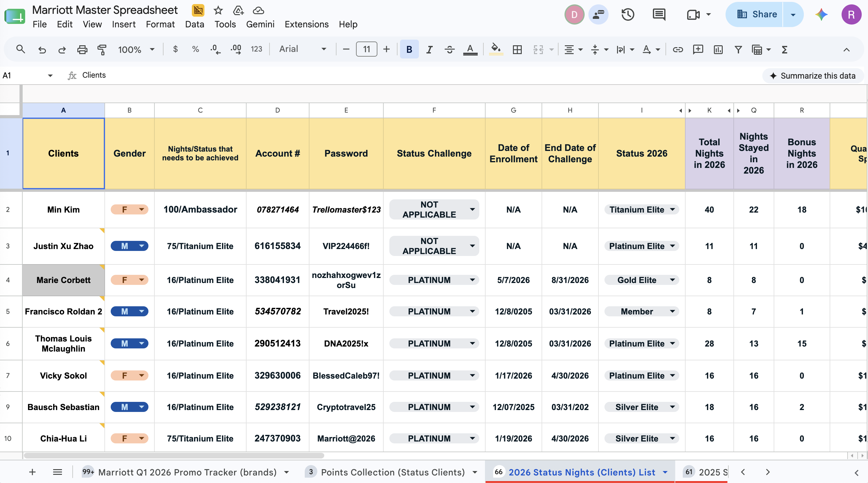Open the text color picker
Viewport: 868px width, 483px height.
[470, 49]
